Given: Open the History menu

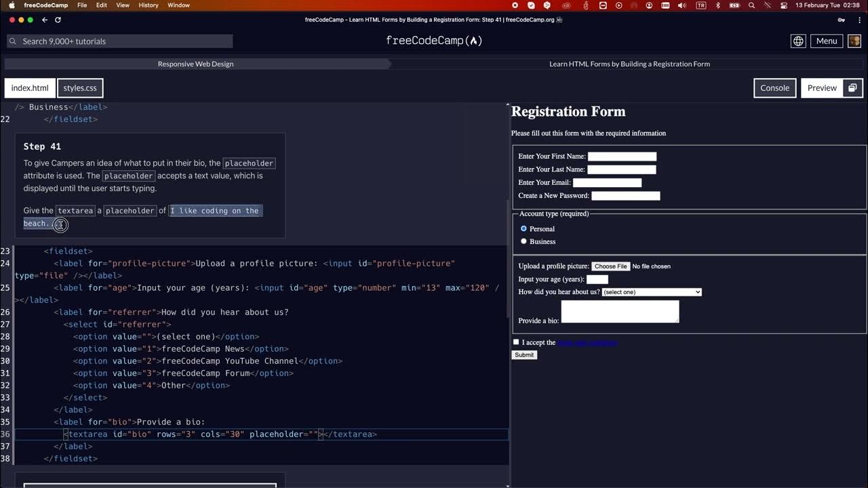Looking at the screenshot, I should pos(149,5).
